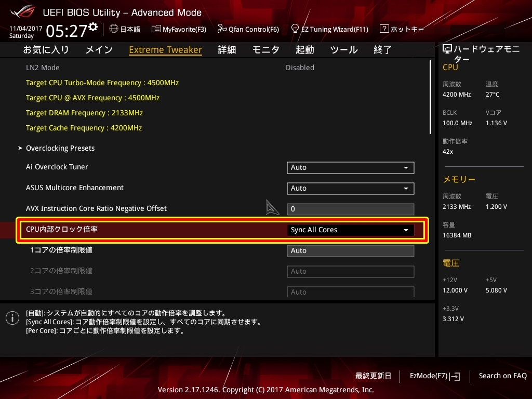Screen dimensions: 532x399
Task: Switch language via 日本語 label
Action: click(x=130, y=29)
